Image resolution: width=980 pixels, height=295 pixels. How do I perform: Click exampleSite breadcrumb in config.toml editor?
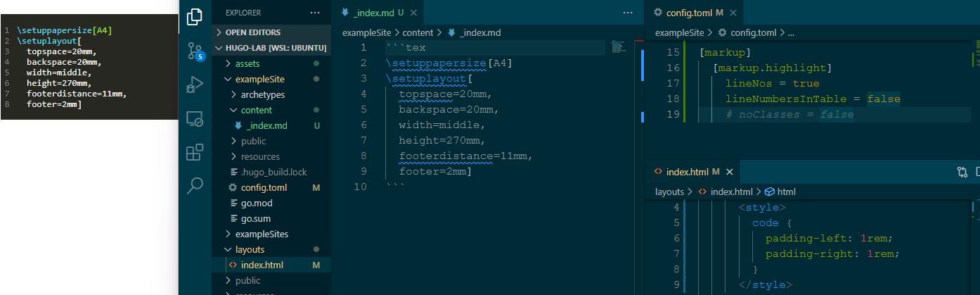click(680, 32)
